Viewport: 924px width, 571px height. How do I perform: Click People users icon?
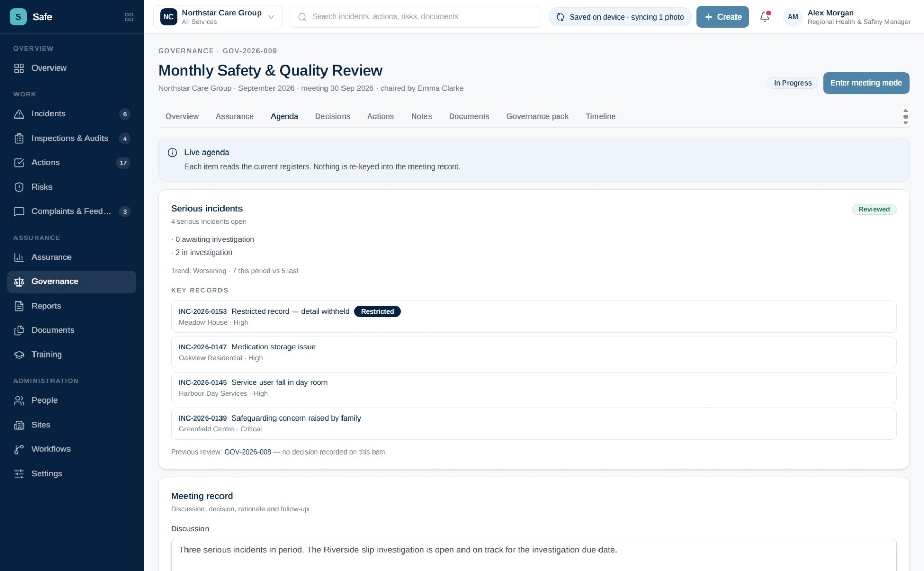(x=19, y=400)
